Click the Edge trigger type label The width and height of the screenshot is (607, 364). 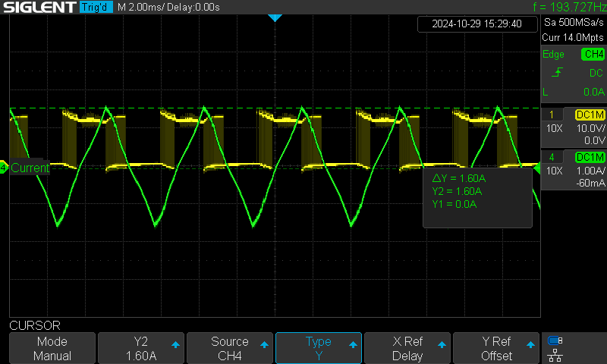pos(553,54)
